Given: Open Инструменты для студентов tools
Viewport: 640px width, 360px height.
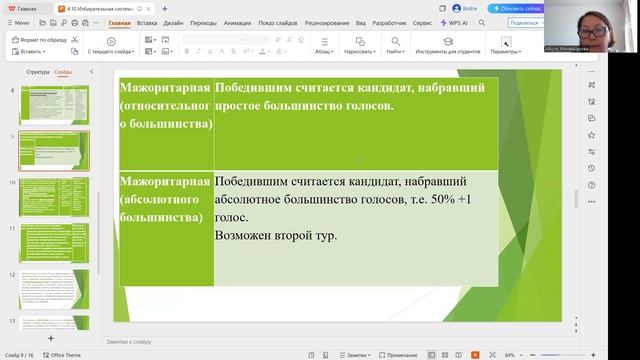Looking at the screenshot, I should 448,45.
